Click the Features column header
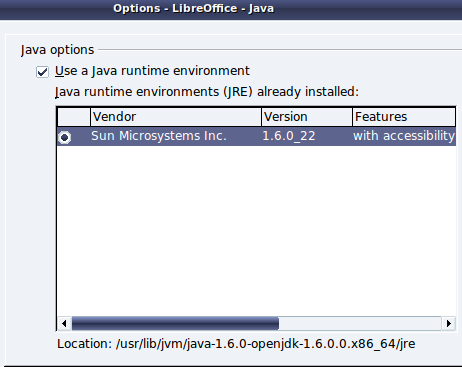This screenshot has height=367, width=462. pos(404,117)
